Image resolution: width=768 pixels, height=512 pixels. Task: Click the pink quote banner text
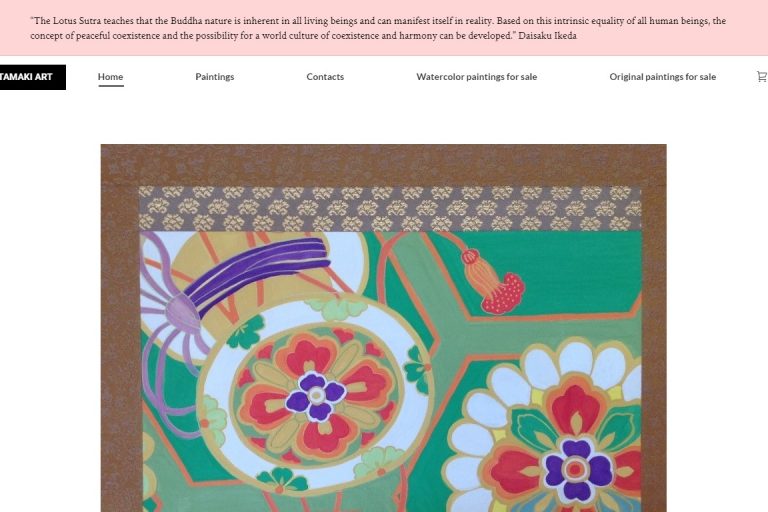378,28
